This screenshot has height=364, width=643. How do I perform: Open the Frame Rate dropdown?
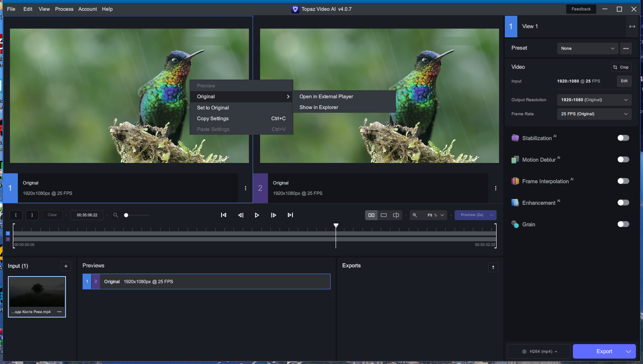[594, 114]
